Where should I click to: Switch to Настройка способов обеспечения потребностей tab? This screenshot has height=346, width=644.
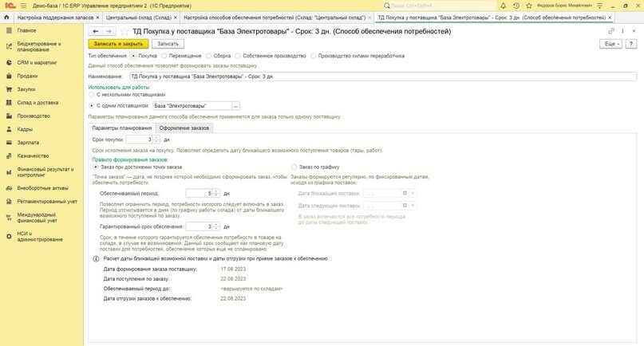[x=275, y=18]
